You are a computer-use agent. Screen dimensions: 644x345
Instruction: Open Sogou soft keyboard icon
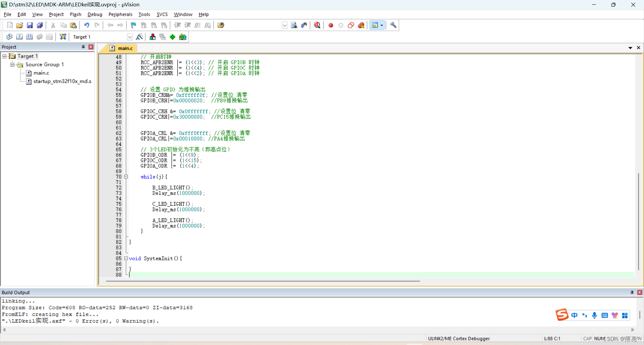click(x=604, y=315)
